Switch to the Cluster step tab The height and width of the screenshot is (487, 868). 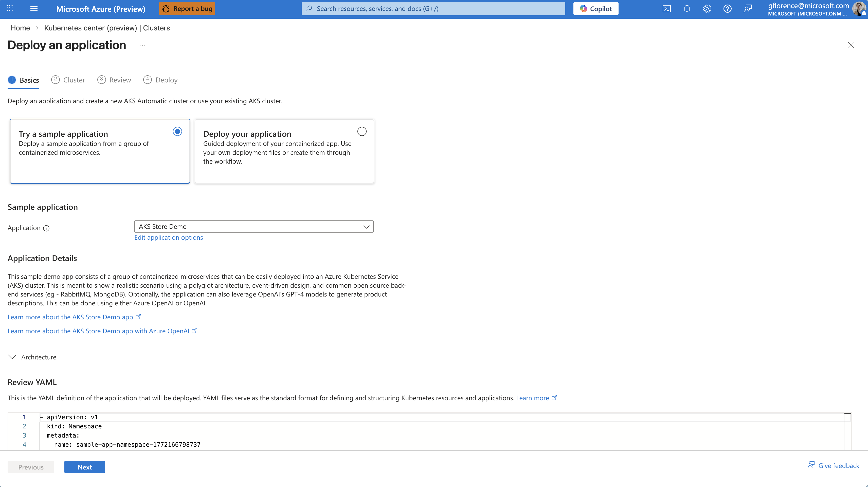pyautogui.click(x=68, y=80)
